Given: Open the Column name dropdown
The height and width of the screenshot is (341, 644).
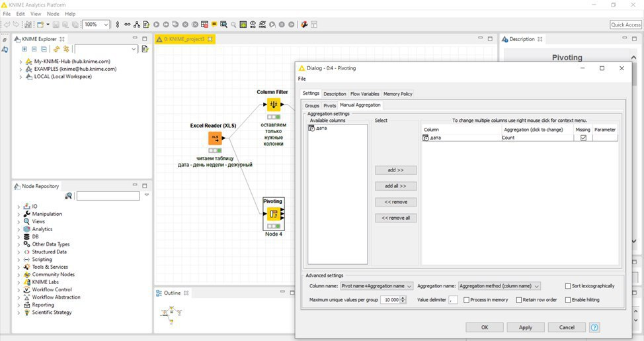Looking at the screenshot, I should (377, 286).
